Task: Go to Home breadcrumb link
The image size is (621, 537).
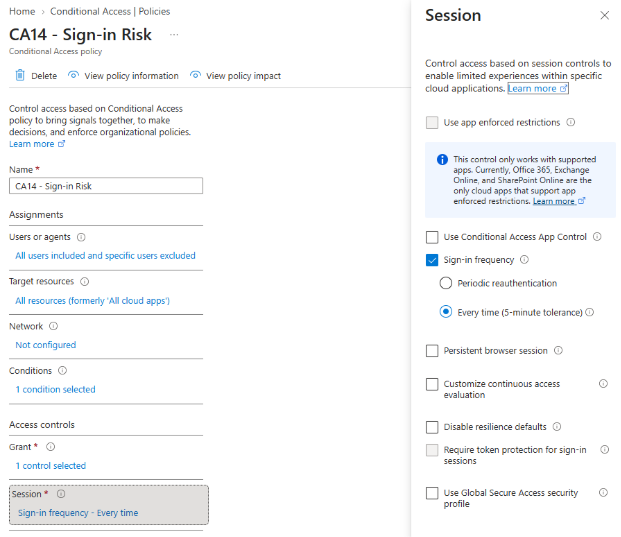Action: [x=22, y=11]
